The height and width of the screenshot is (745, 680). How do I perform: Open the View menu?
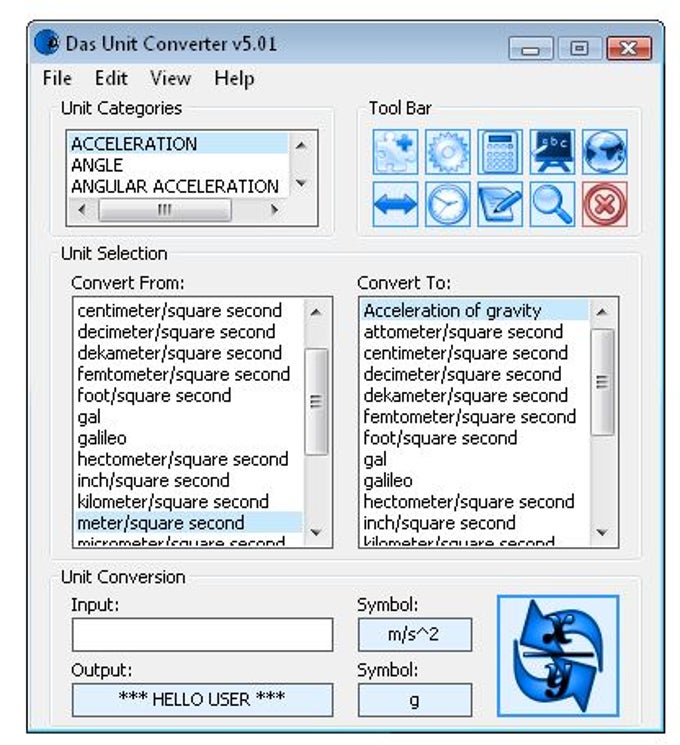click(170, 78)
